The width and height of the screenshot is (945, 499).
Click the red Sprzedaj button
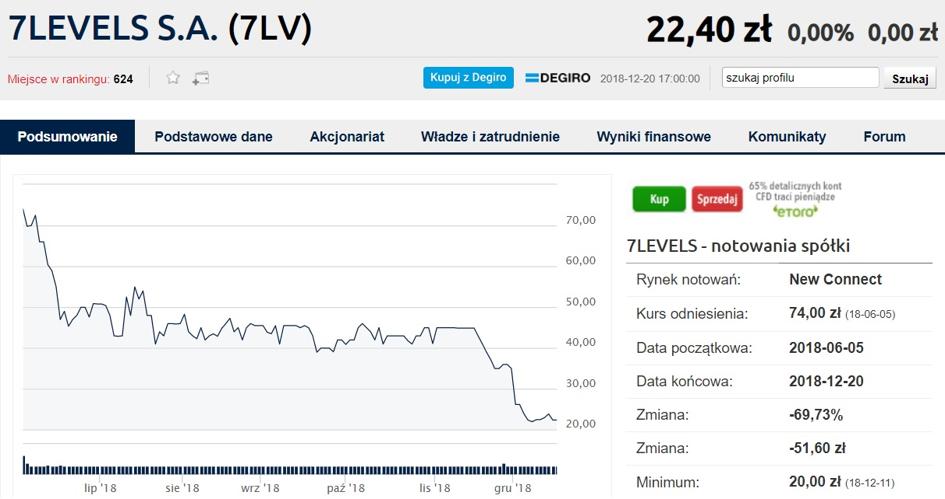pos(717,199)
